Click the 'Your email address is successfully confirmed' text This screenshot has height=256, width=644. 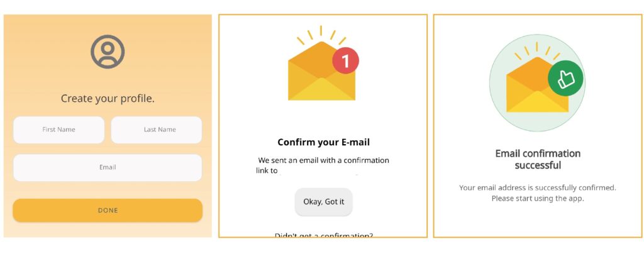(538, 188)
